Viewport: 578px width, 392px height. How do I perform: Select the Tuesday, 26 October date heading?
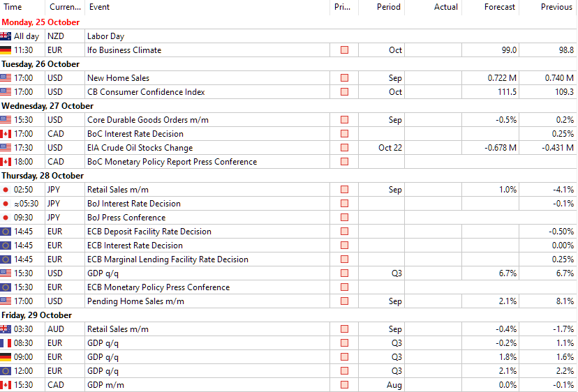coord(40,64)
